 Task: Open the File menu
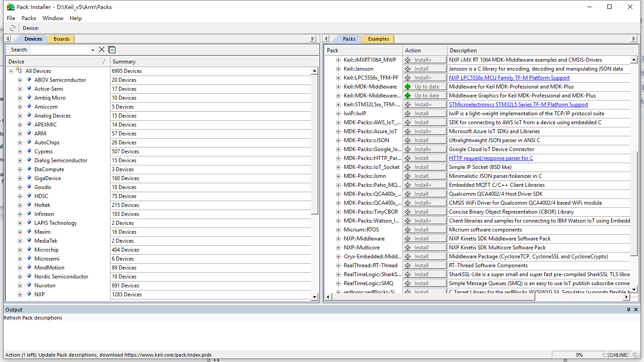pyautogui.click(x=11, y=18)
